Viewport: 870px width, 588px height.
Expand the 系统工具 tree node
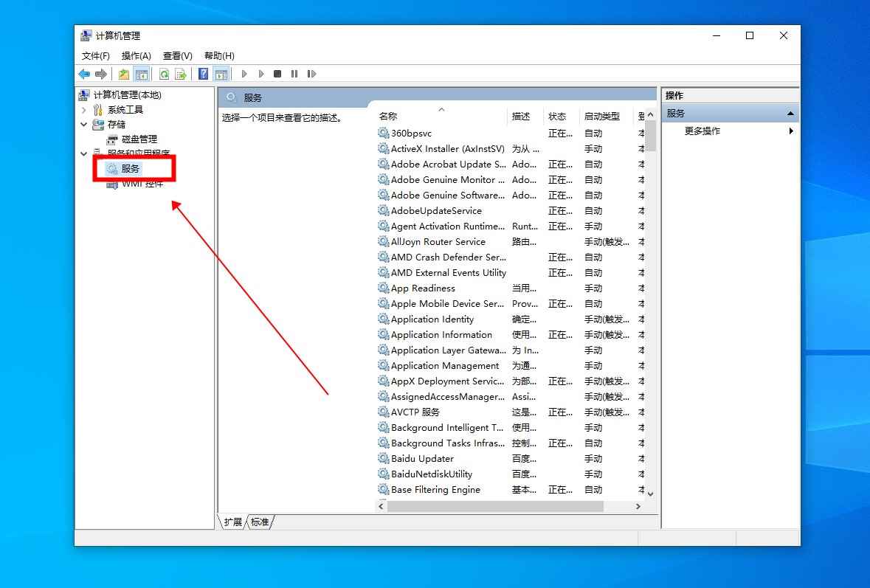[x=84, y=110]
